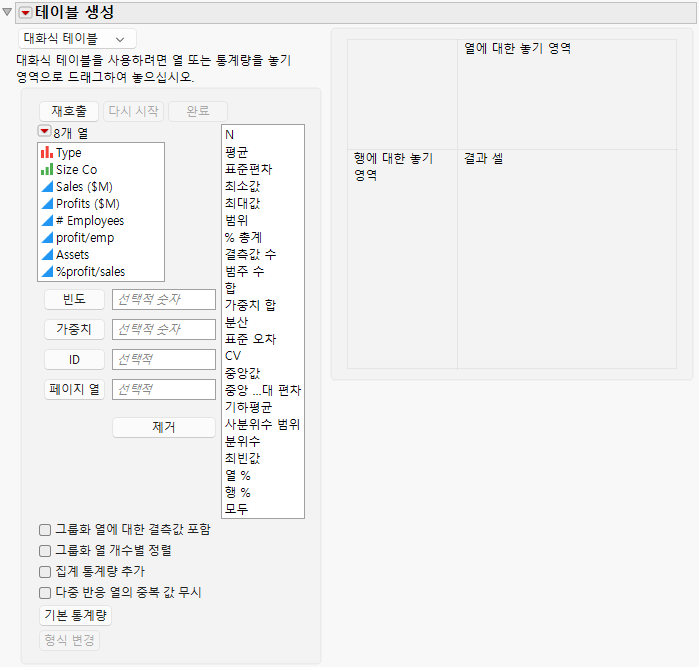Select the Assets column

(101, 254)
